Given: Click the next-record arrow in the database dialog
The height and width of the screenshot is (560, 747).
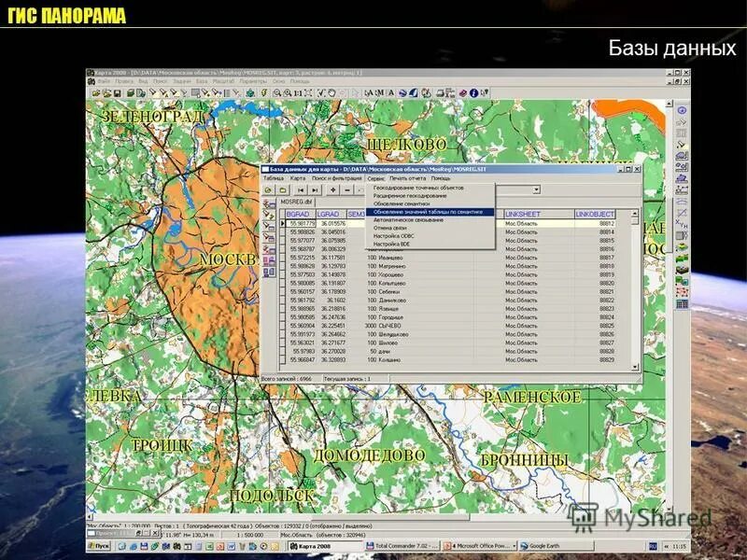Looking at the screenshot, I should coord(313,189).
